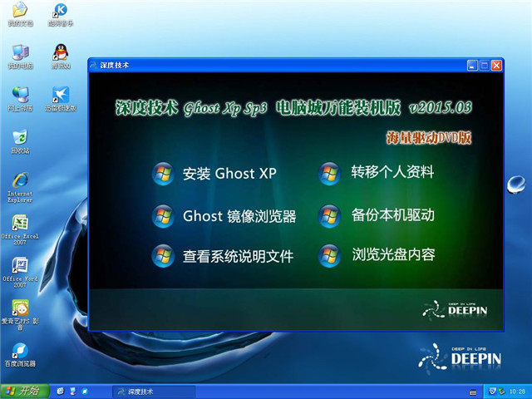Viewport: 532px width, 399px height.
Task: Maximize the 深度技术 window
Action: [484, 65]
